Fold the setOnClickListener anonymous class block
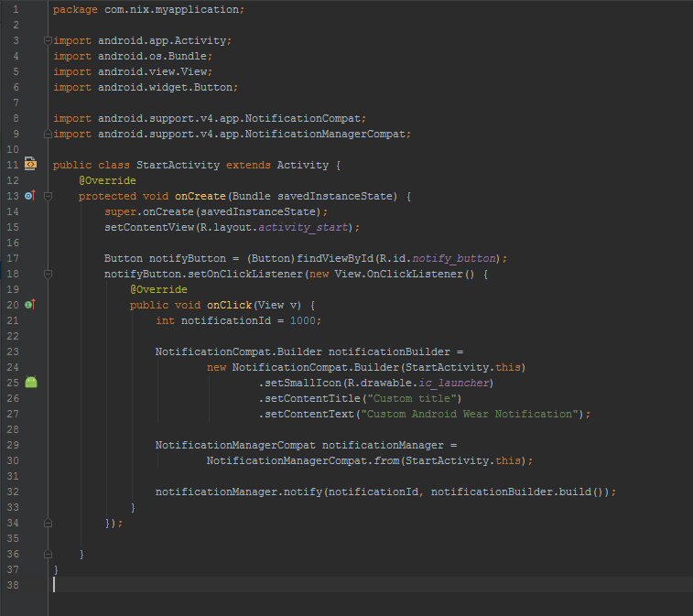Image resolution: width=693 pixels, height=616 pixels. 48,273
